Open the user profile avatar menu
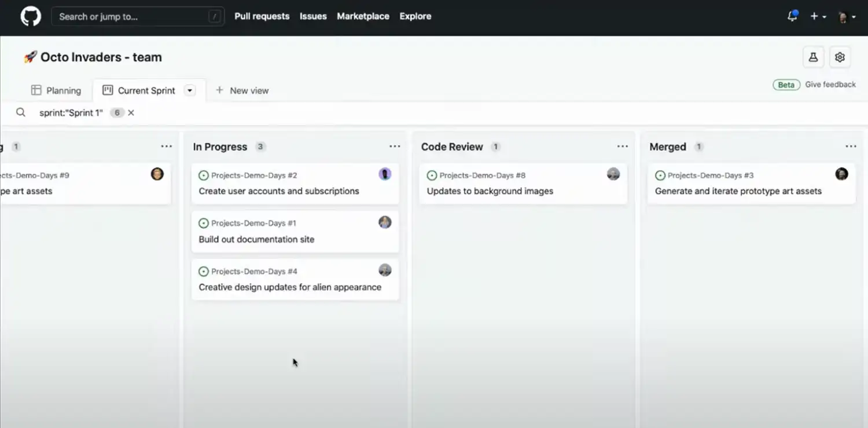This screenshot has width=868, height=428. [847, 17]
